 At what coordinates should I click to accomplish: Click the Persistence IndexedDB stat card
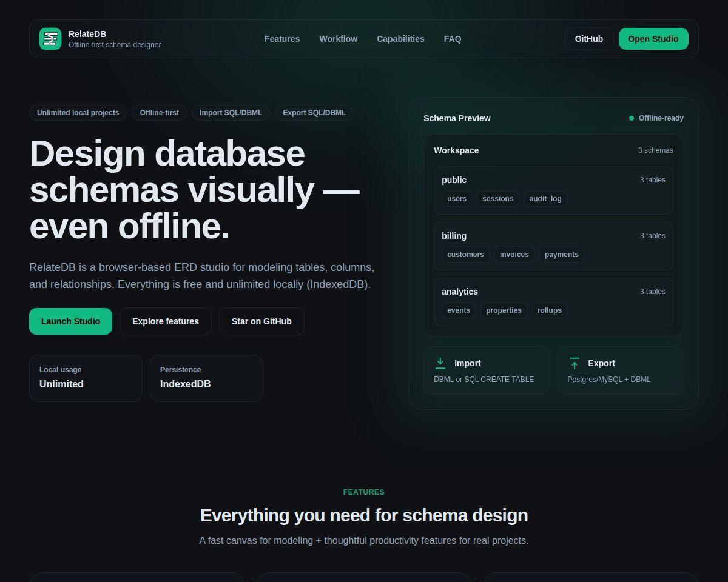(x=206, y=378)
